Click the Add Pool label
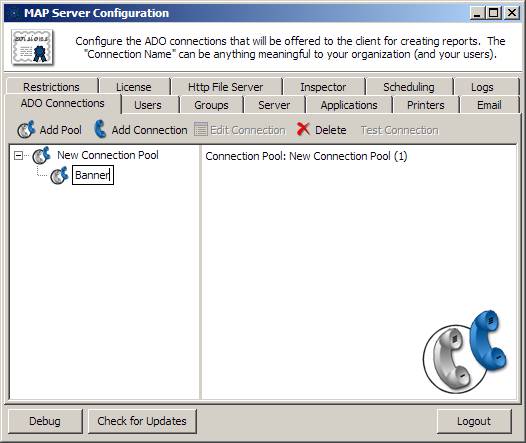This screenshot has height=443, width=526. click(x=61, y=130)
